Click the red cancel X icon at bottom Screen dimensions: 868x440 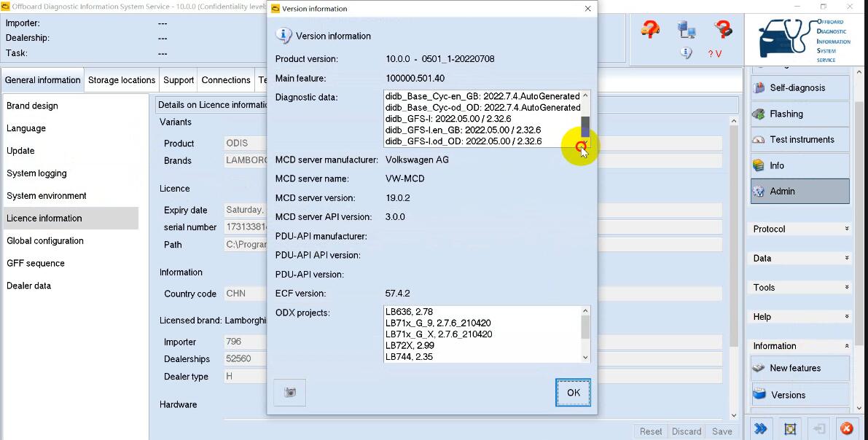846,428
